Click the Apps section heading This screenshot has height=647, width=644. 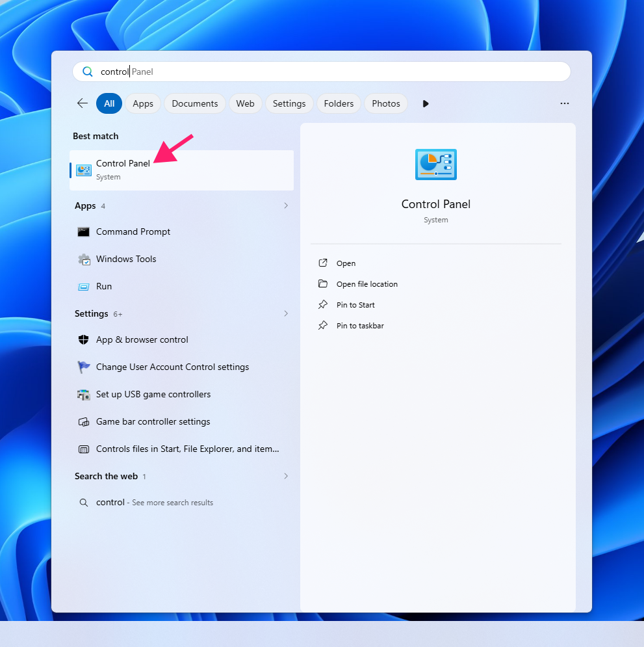tap(85, 206)
